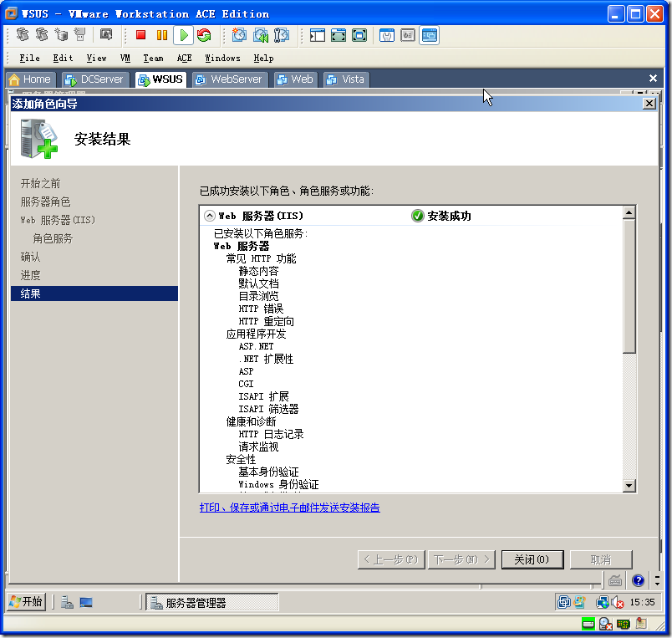Viewport: 672px width, 638px height.
Task: Open the VM menu
Action: pos(125,58)
